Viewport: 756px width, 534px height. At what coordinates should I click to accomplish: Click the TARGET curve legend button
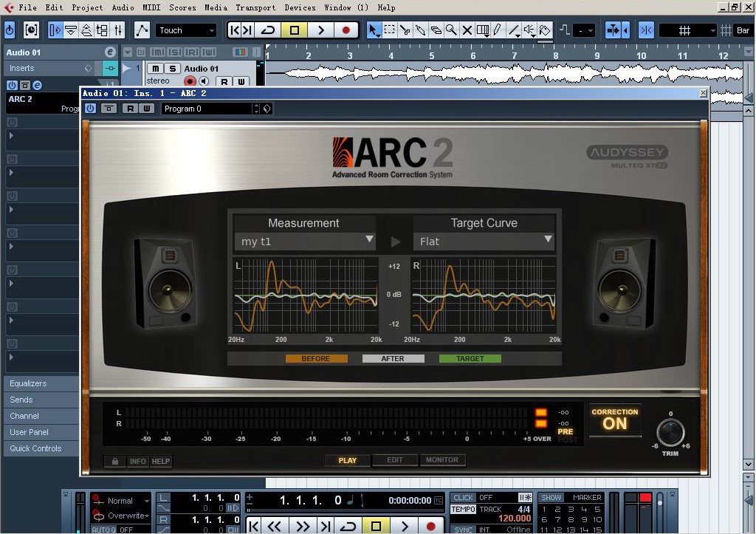pyautogui.click(x=470, y=358)
